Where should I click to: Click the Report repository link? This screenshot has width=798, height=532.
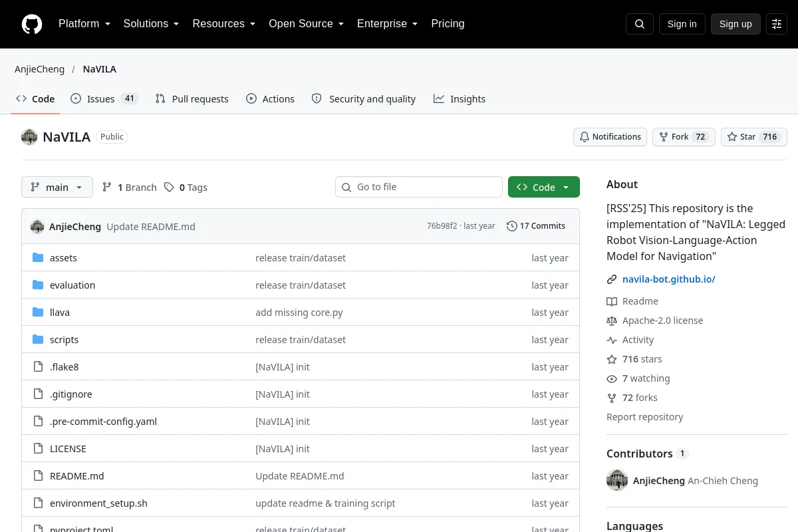tap(644, 417)
